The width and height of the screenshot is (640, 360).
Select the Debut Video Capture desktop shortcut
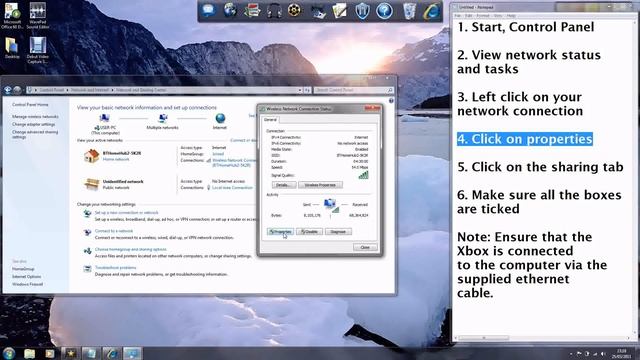(x=38, y=50)
